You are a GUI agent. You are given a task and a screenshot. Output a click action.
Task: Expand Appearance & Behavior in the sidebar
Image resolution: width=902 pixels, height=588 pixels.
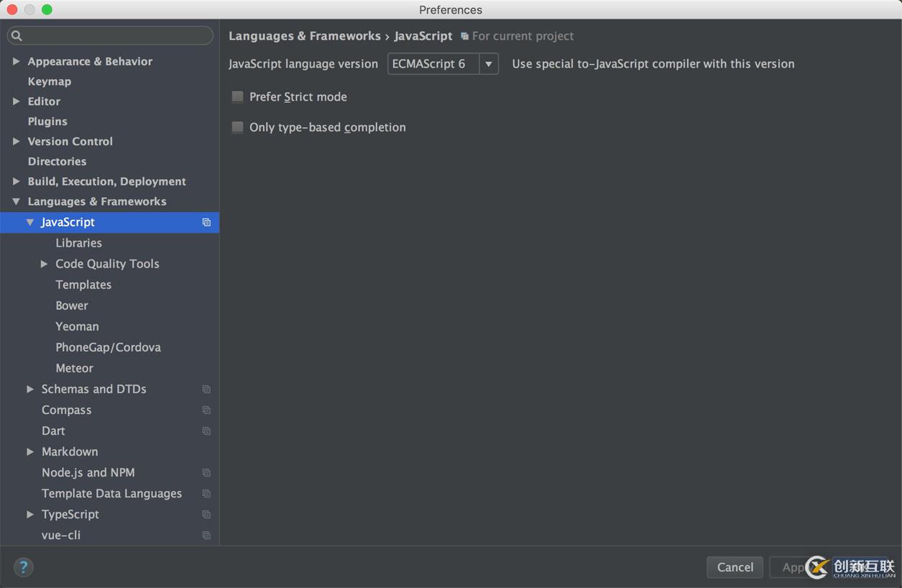(15, 61)
